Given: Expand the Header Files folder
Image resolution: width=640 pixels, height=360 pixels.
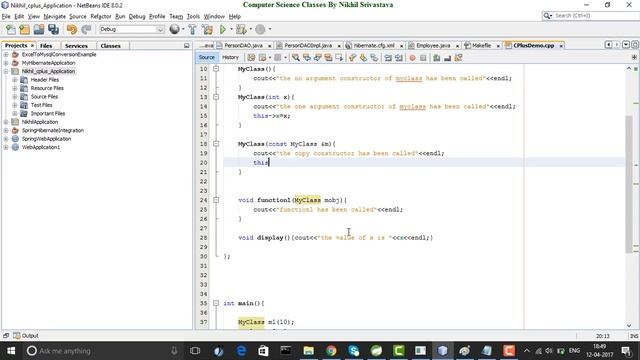Looking at the screenshot, I should point(15,80).
